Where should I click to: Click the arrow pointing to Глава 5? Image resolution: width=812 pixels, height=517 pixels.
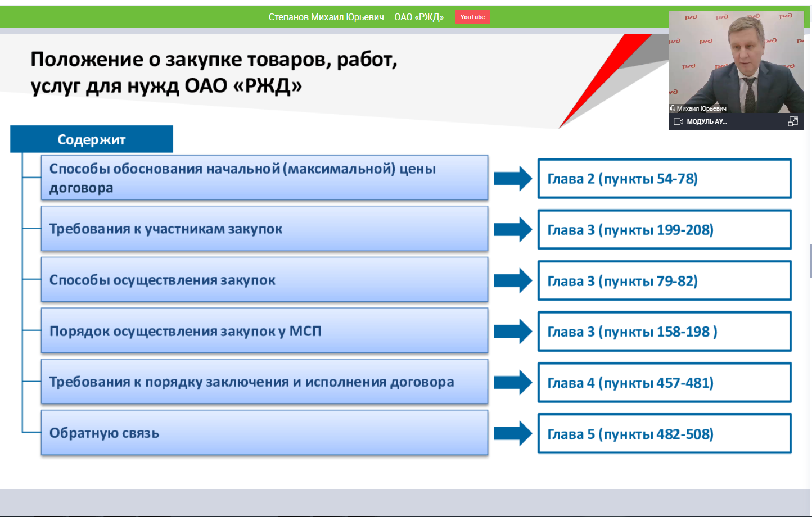pos(512,433)
